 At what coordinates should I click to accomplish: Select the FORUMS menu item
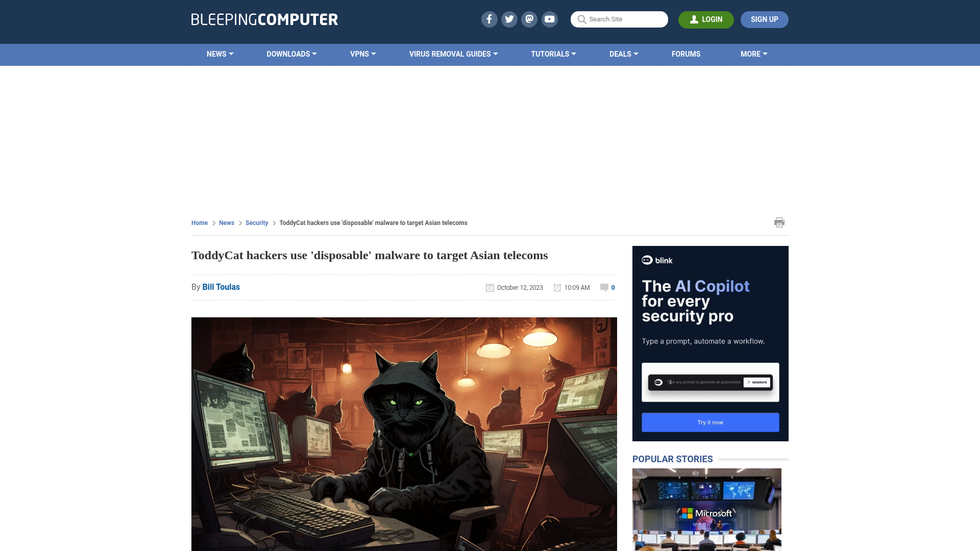(x=686, y=54)
